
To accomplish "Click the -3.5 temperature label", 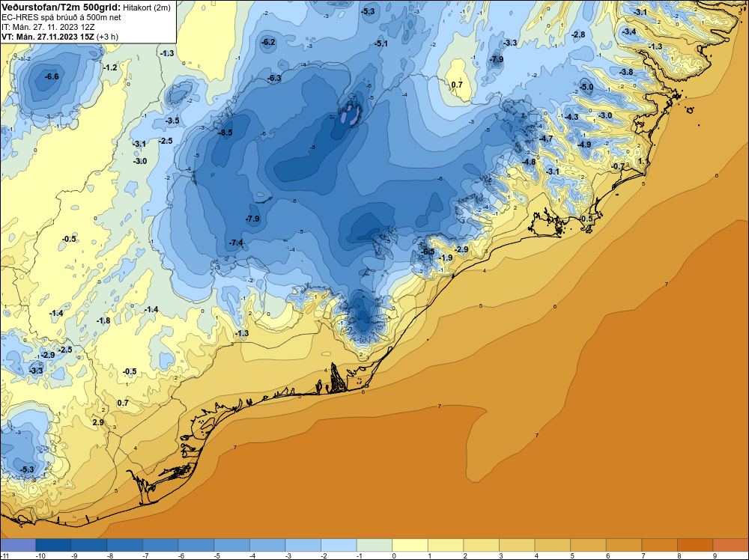I will point(172,121).
